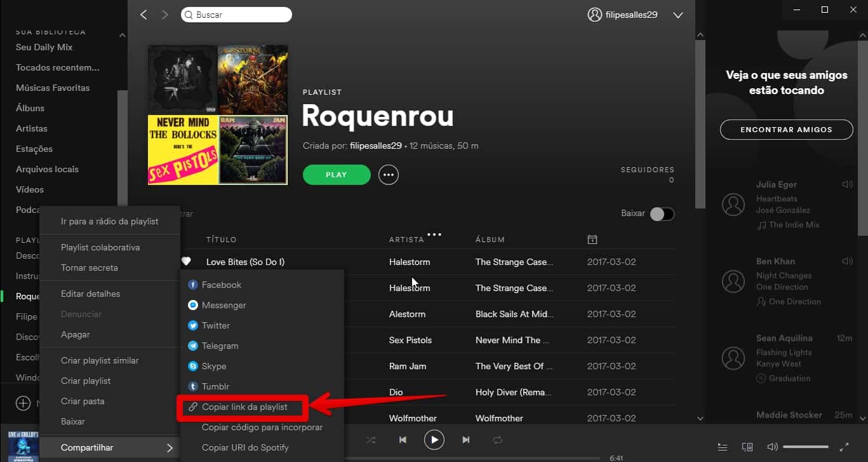868x462 pixels.
Task: Click the track progress bar
Action: click(473, 458)
